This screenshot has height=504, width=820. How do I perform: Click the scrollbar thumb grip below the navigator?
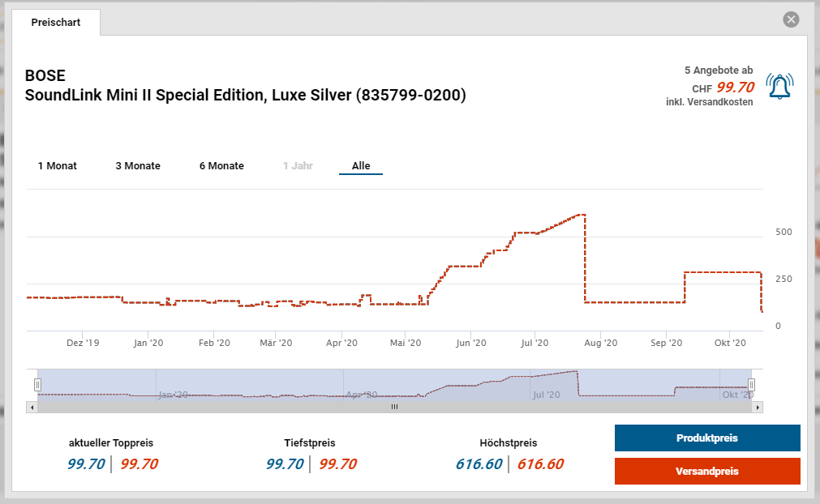coord(395,407)
